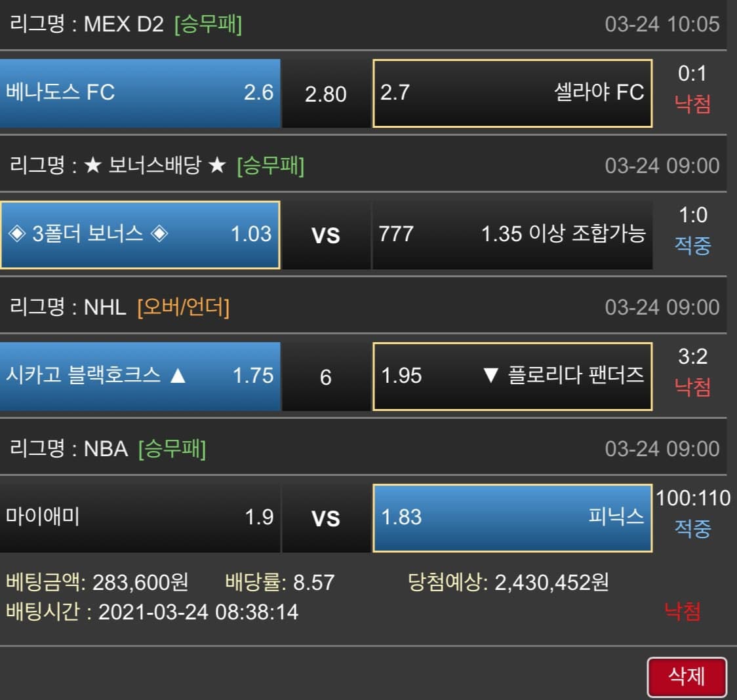
Task: Select the 셀라야 FC away odds cell
Action: point(512,92)
